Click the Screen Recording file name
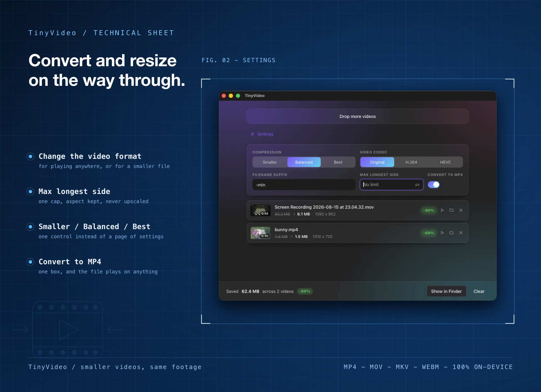This screenshot has width=541, height=392. coord(324,207)
